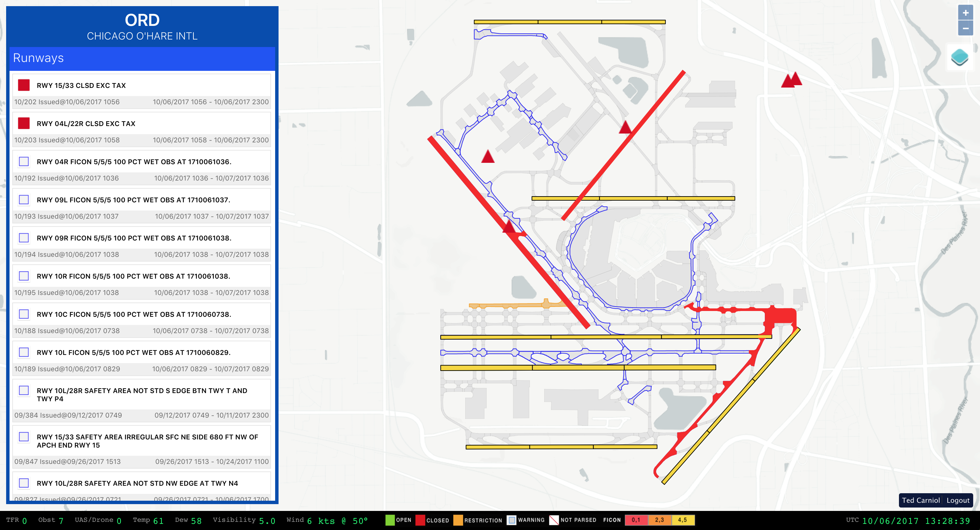Open the Ted Carniol user link
This screenshot has height=530, width=980.
tap(920, 500)
